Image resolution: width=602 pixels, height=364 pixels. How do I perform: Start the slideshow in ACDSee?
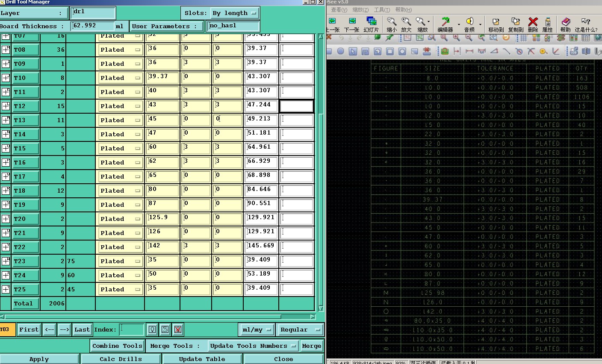(x=371, y=21)
